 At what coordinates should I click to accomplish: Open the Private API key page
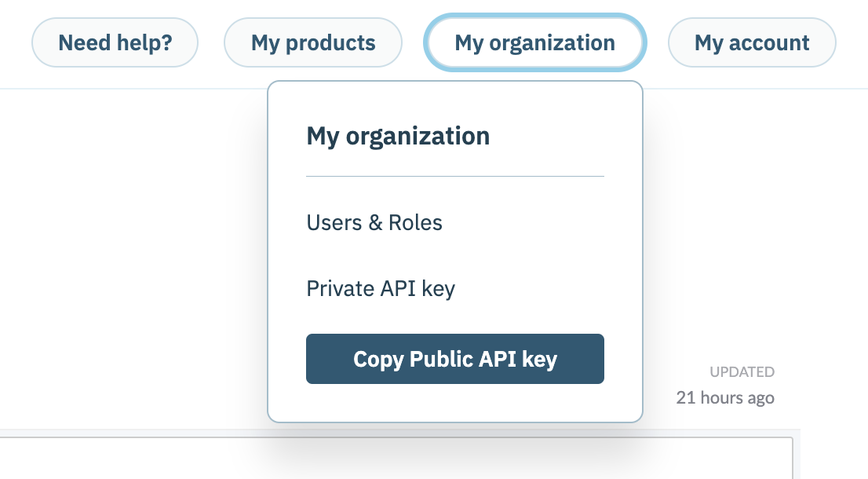pos(381,288)
